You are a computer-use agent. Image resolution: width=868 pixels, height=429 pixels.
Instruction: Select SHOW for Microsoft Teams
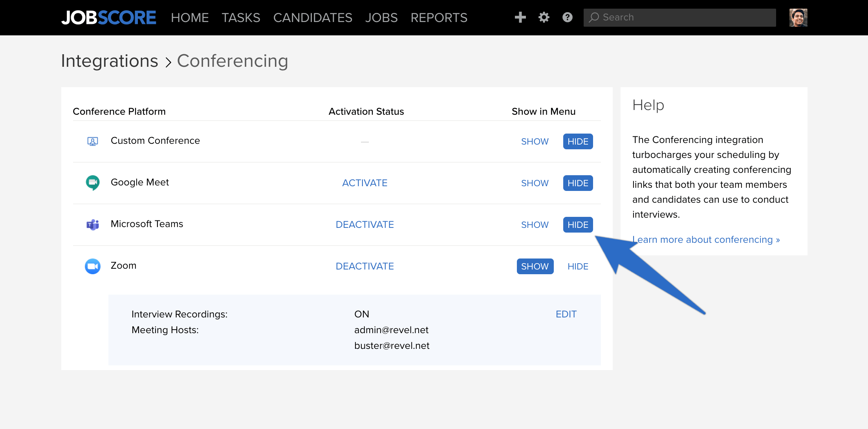coord(535,225)
